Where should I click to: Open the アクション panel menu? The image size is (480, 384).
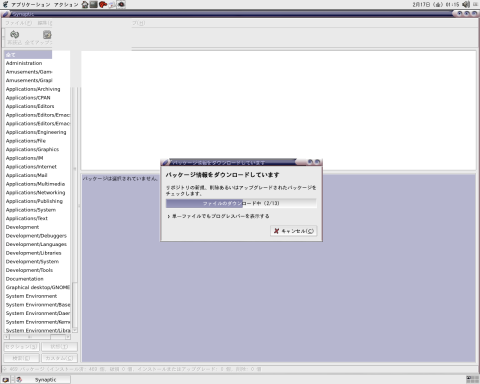[66, 5]
